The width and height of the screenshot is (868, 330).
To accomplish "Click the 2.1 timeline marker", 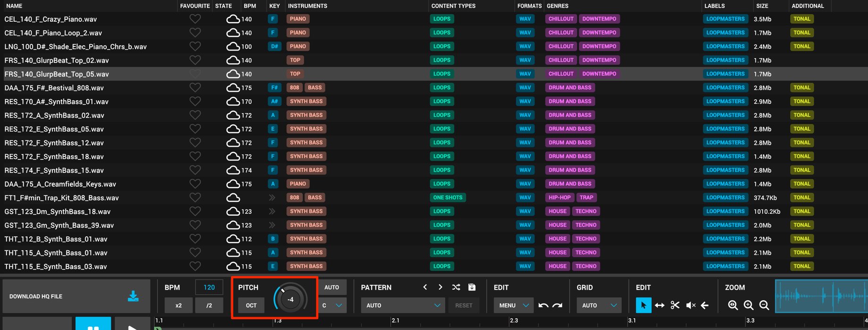I will pyautogui.click(x=396, y=321).
